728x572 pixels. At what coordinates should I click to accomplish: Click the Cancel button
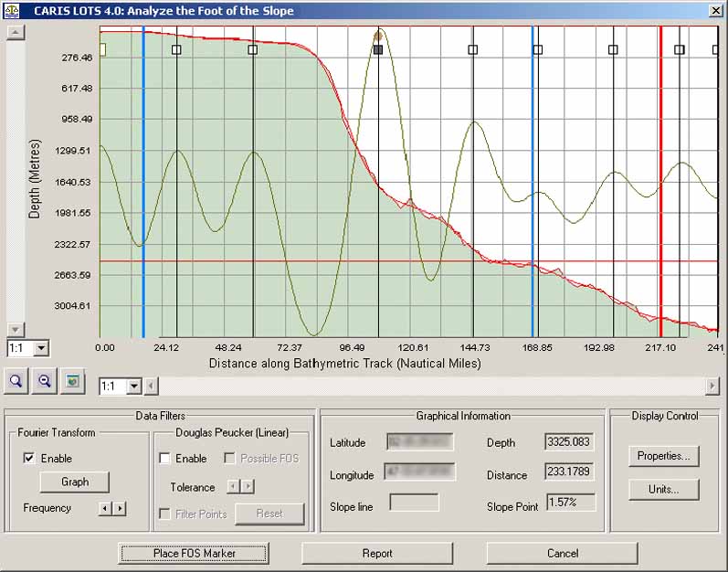pos(563,554)
